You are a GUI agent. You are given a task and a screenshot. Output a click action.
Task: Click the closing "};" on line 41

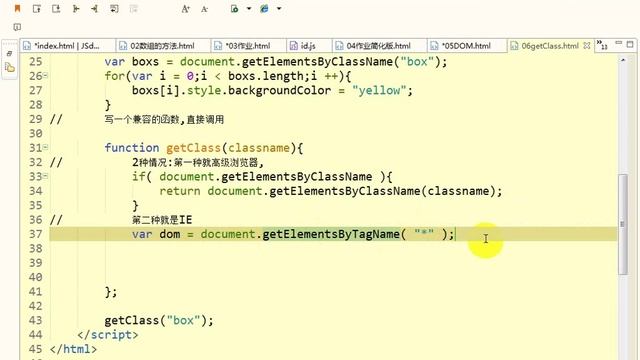click(111, 292)
